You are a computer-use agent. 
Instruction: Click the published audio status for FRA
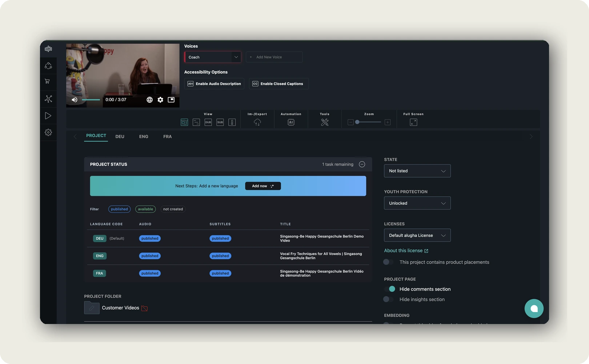(x=150, y=273)
